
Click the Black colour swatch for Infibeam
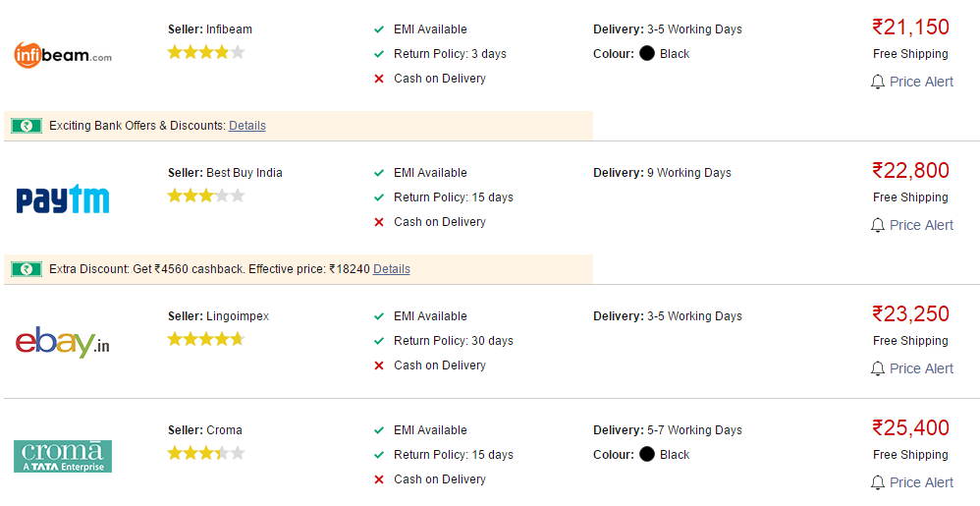[x=647, y=54]
